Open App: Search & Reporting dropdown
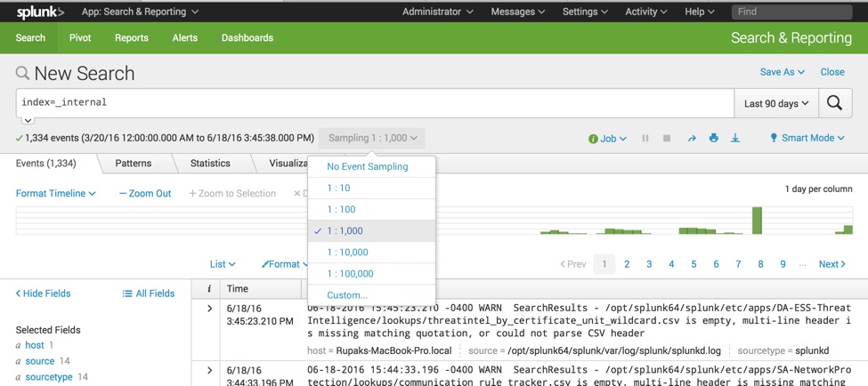This screenshot has width=868, height=386. [140, 12]
